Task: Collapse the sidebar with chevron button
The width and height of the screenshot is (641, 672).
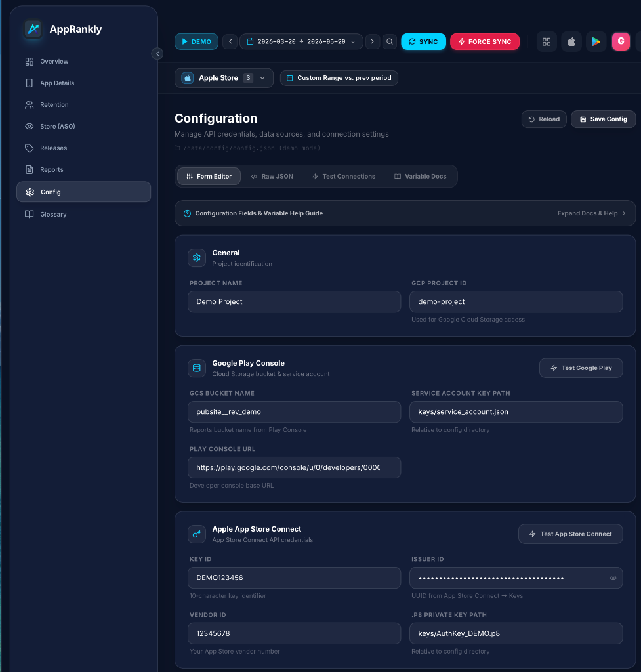Action: click(157, 54)
